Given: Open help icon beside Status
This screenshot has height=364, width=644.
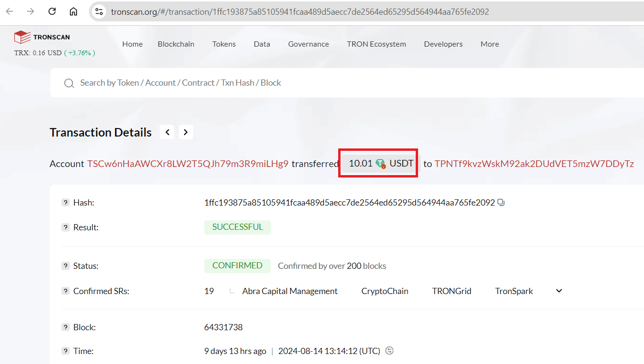Looking at the screenshot, I should [66, 266].
